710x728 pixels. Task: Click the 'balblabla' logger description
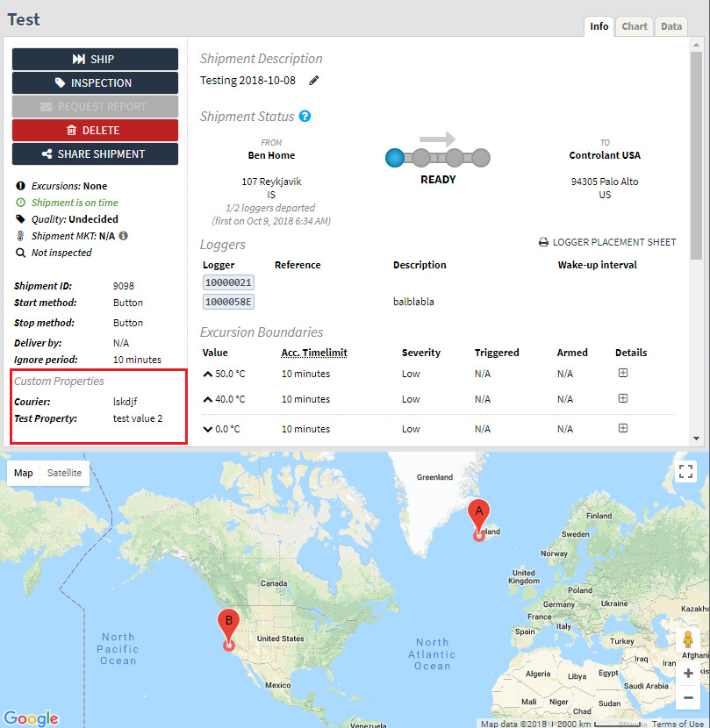pos(413,302)
